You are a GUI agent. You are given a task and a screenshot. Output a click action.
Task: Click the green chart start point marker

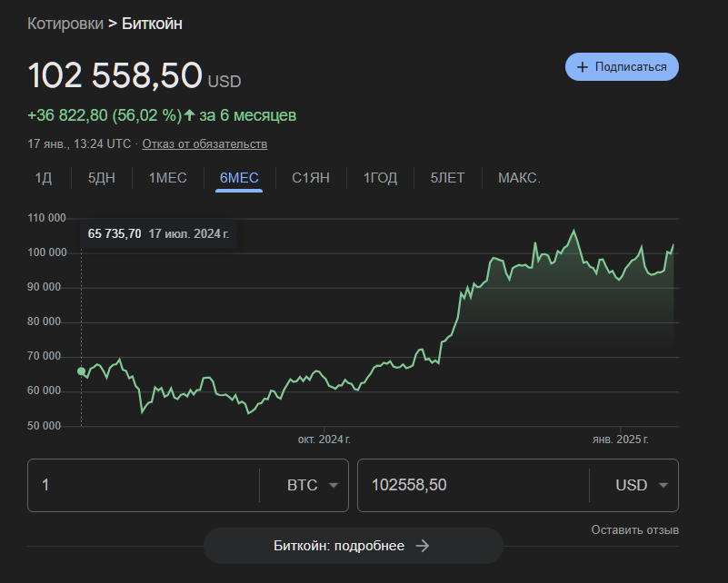(82, 371)
